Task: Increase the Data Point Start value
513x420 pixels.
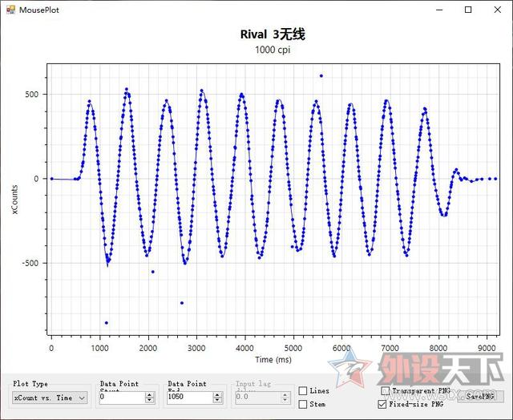Action: pos(150,395)
